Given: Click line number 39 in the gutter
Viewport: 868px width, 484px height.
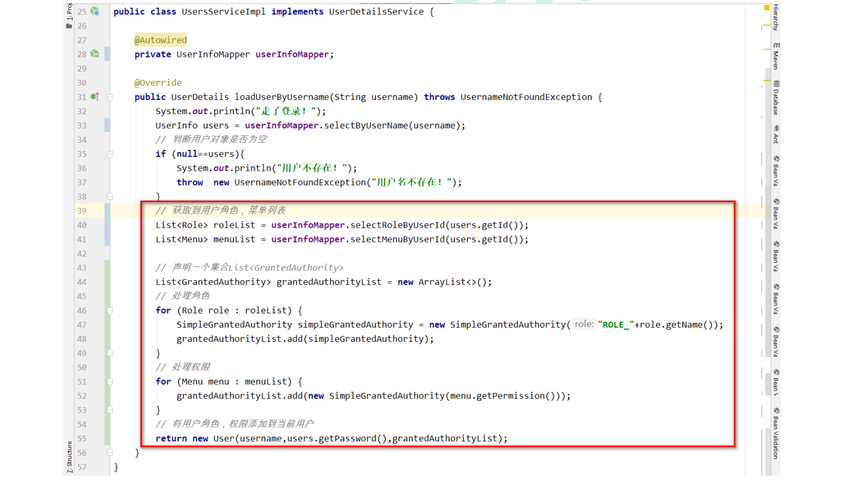Looking at the screenshot, I should click(82, 210).
